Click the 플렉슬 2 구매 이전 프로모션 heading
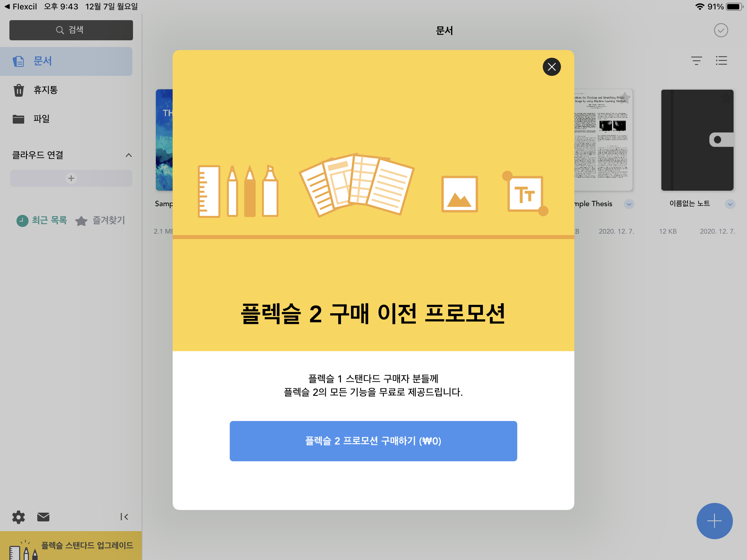 tap(373, 314)
